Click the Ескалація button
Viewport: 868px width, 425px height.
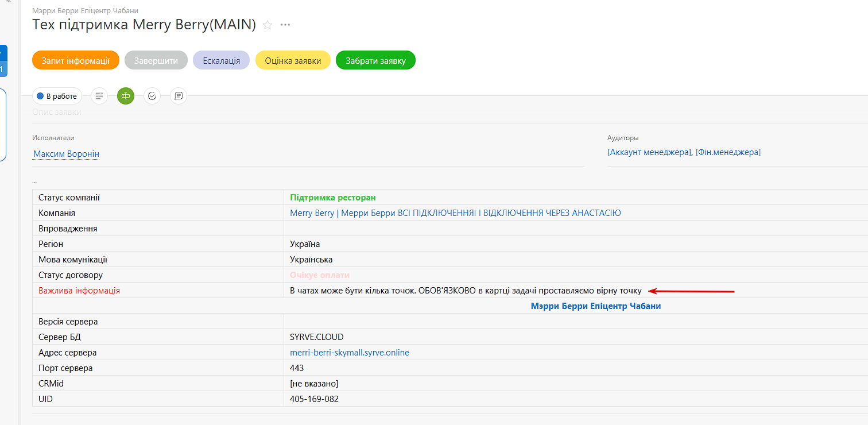(x=222, y=60)
